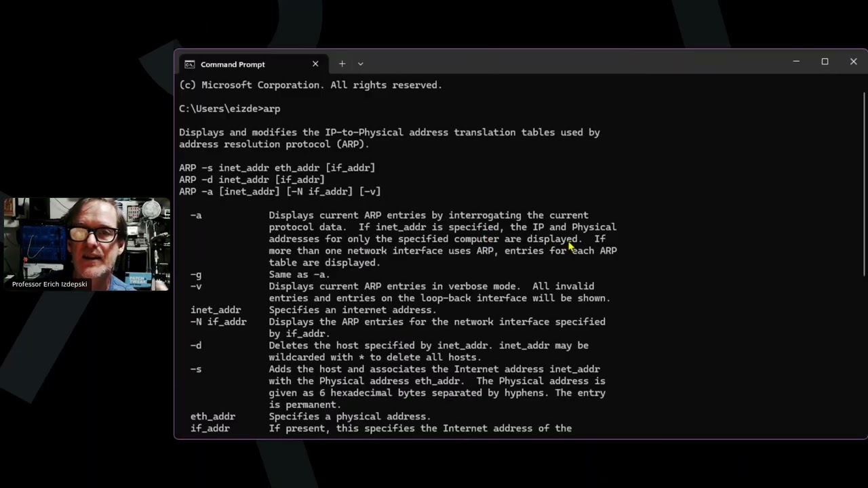Click 'entries and entries on the loop-back interface' line
The height and width of the screenshot is (488, 868).
(439, 298)
